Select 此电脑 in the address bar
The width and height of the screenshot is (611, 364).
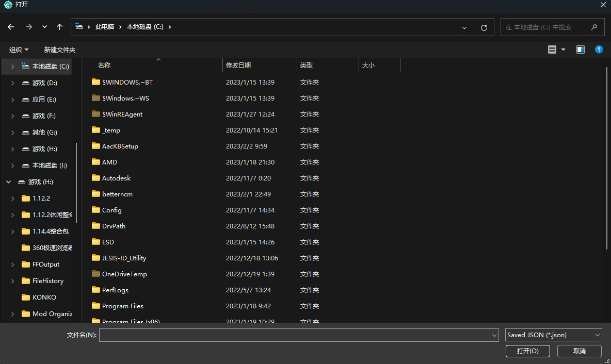pos(105,27)
